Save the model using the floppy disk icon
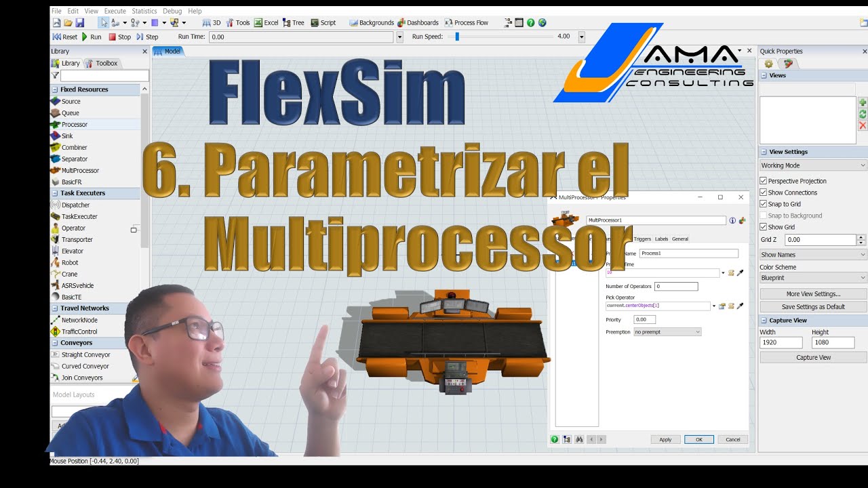Image resolution: width=868 pixels, height=488 pixels. click(x=79, y=22)
